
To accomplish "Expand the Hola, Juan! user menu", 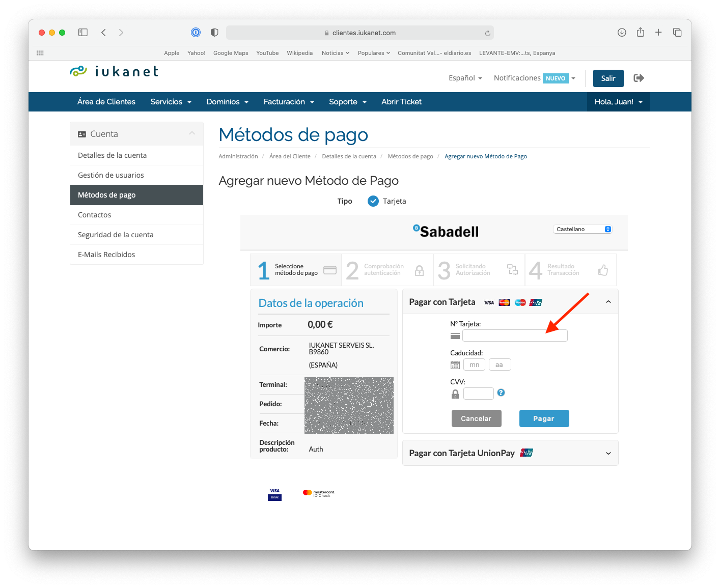I will [x=619, y=102].
